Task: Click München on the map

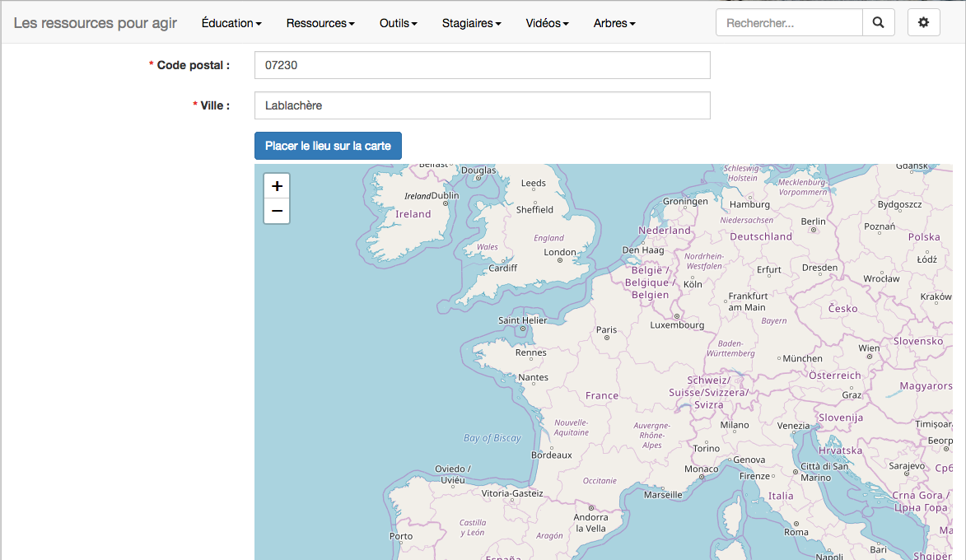Action: click(x=802, y=358)
